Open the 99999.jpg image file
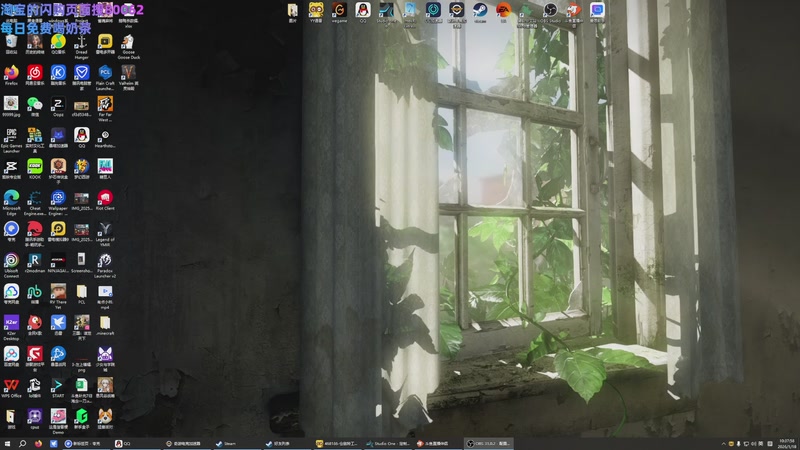 tap(11, 106)
